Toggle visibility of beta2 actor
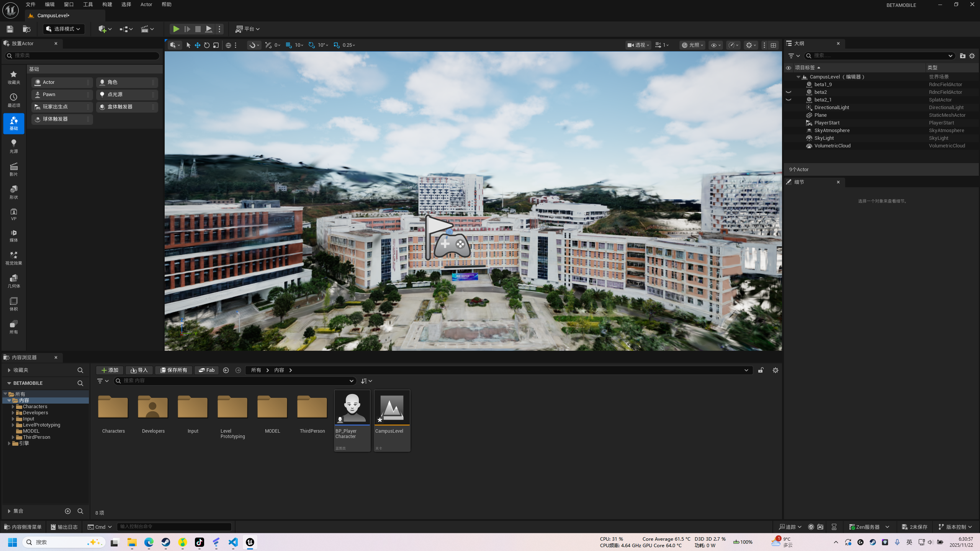The width and height of the screenshot is (980, 551). [789, 92]
